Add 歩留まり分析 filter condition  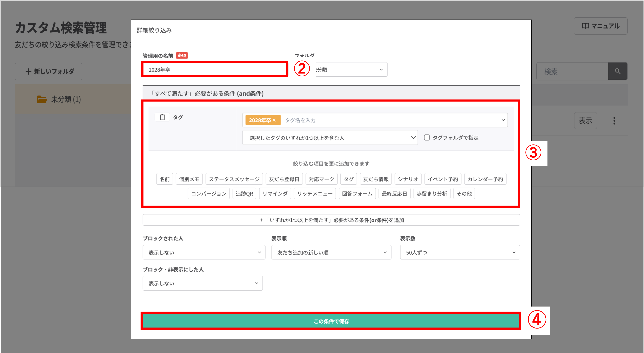point(432,194)
